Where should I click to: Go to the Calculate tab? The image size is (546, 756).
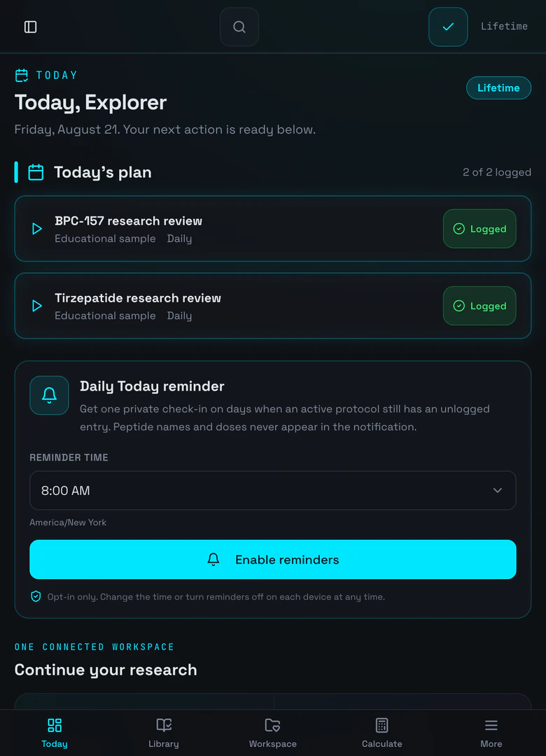click(x=382, y=733)
